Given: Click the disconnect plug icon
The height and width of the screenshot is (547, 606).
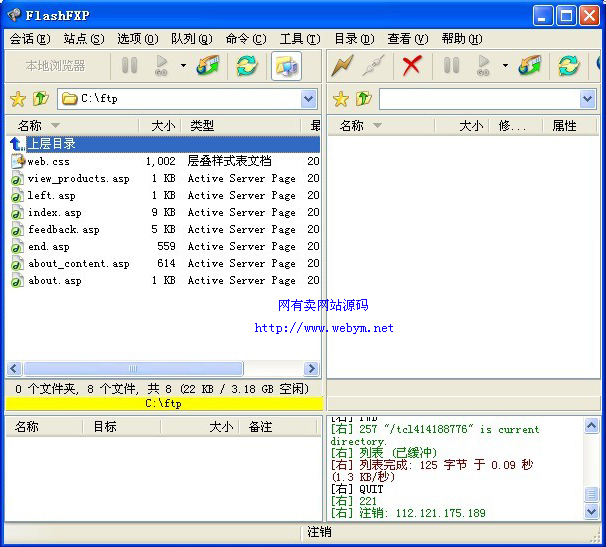Looking at the screenshot, I should pos(373,65).
